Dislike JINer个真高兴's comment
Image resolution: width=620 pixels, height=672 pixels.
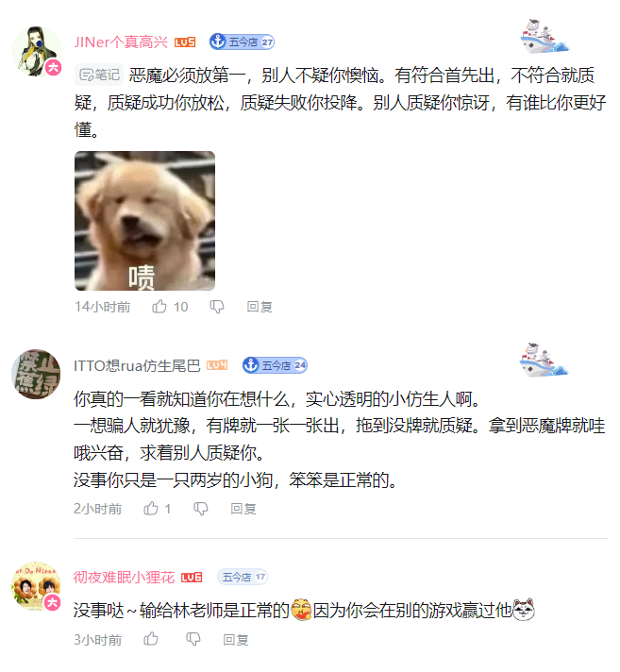[x=217, y=307]
